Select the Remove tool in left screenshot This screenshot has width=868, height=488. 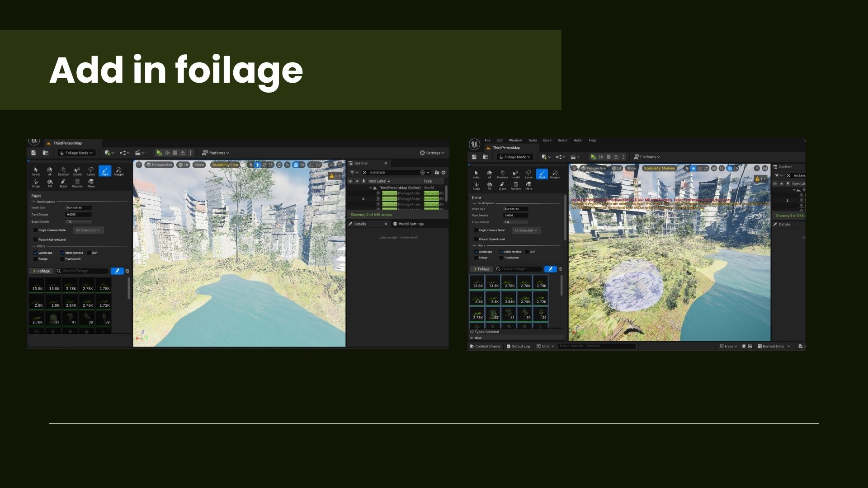[77, 183]
